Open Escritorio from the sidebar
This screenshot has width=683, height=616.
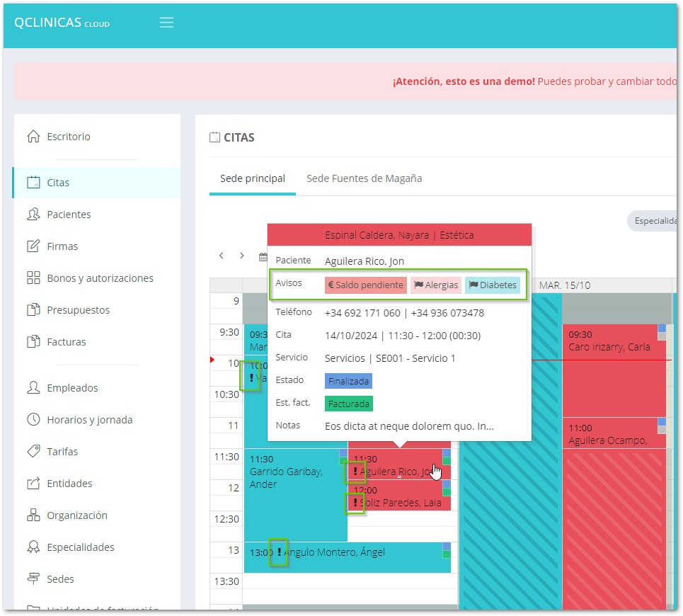(68, 137)
